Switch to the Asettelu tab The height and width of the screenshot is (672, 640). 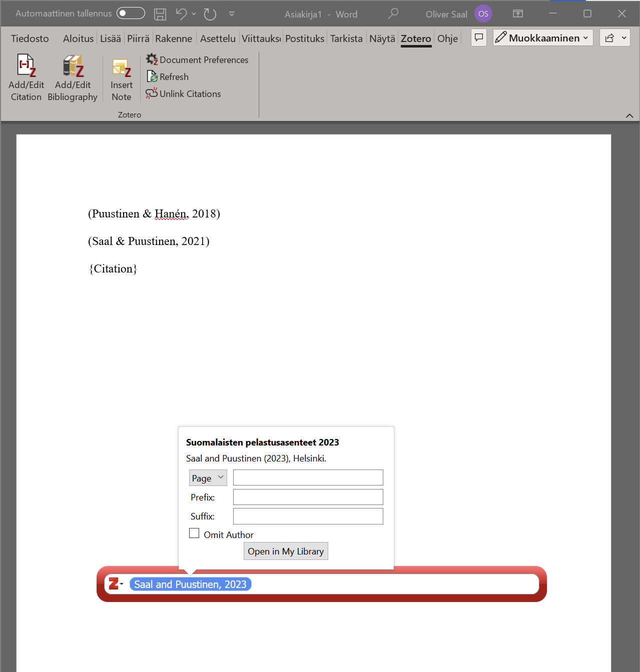point(218,38)
